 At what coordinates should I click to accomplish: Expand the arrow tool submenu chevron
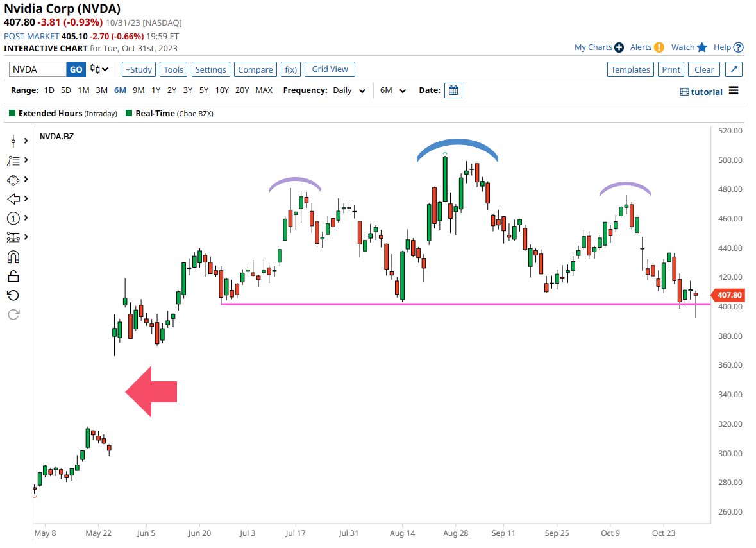26,198
